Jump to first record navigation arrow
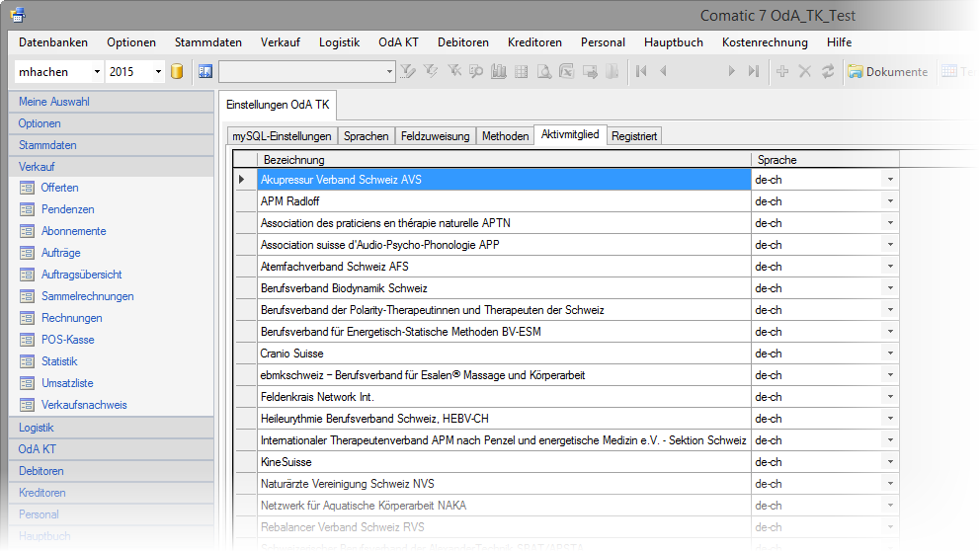Viewport: 980px width, 552px height. click(641, 71)
